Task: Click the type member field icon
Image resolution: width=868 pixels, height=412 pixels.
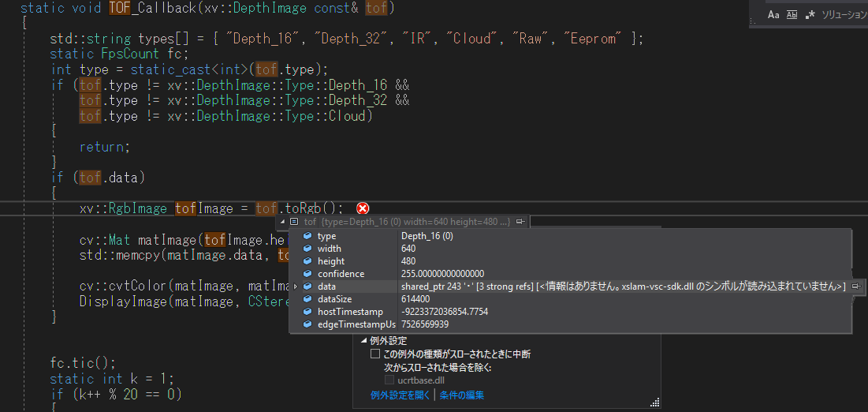Action: [x=307, y=236]
